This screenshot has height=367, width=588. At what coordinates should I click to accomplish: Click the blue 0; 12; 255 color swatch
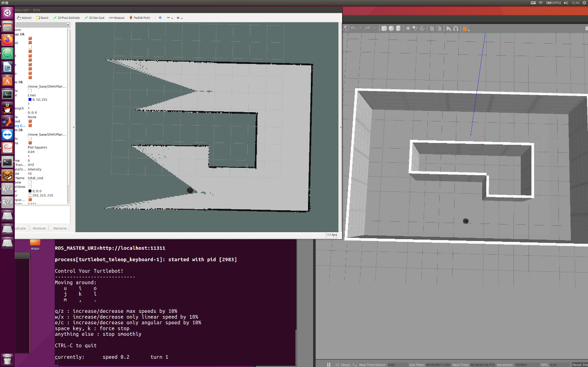pos(30,99)
